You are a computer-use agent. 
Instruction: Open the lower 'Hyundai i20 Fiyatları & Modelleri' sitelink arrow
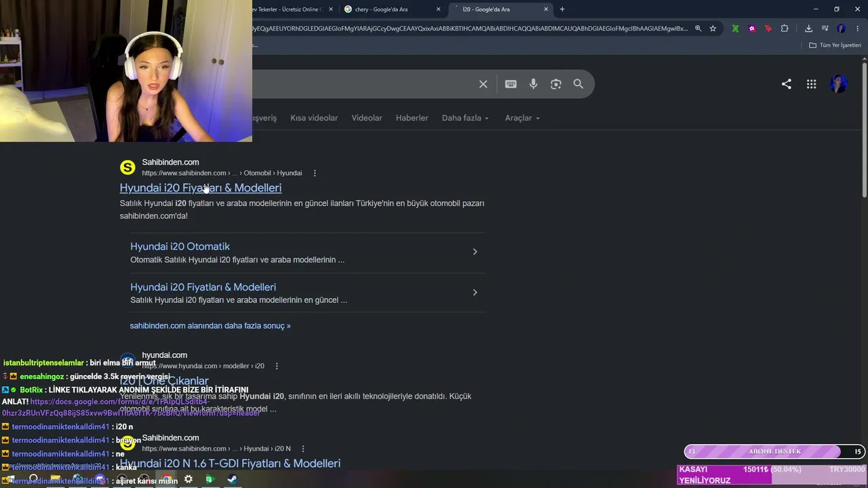(x=475, y=292)
